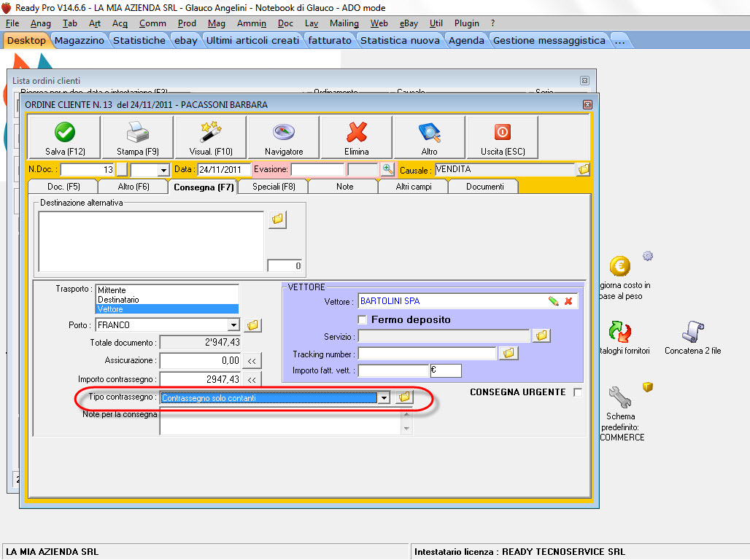Image resolution: width=750 pixels, height=560 pixels.
Task: Click the << button beside Assicurazione
Action: click(252, 360)
